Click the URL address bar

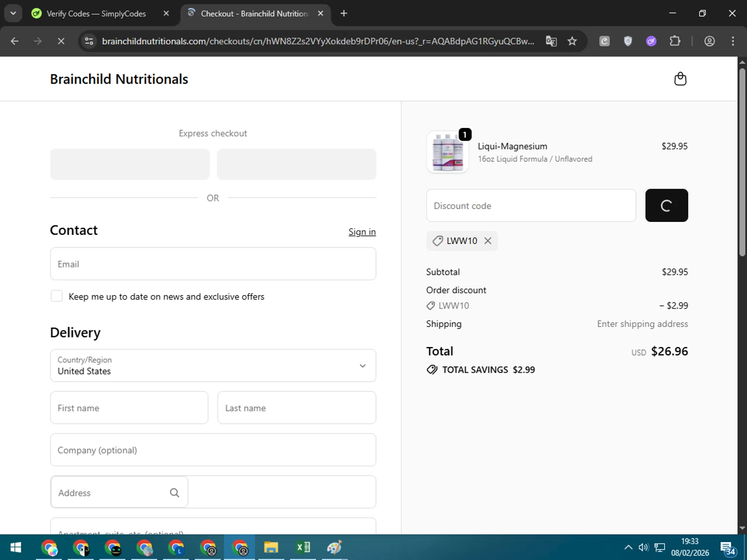point(318,41)
